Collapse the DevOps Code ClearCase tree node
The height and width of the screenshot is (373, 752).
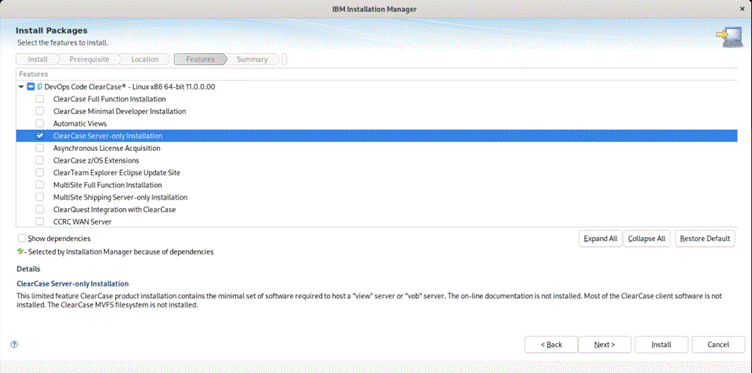click(x=21, y=87)
